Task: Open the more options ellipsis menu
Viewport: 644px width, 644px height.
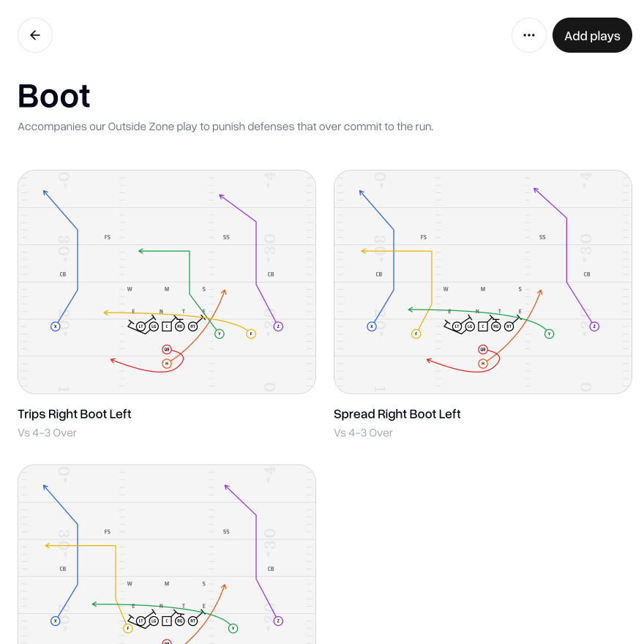Action: [529, 35]
